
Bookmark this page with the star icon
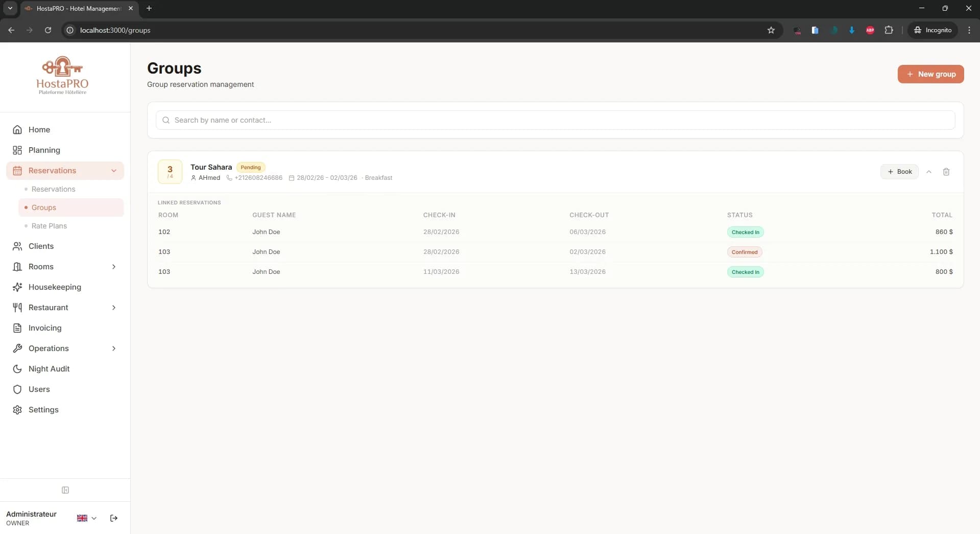771,30
